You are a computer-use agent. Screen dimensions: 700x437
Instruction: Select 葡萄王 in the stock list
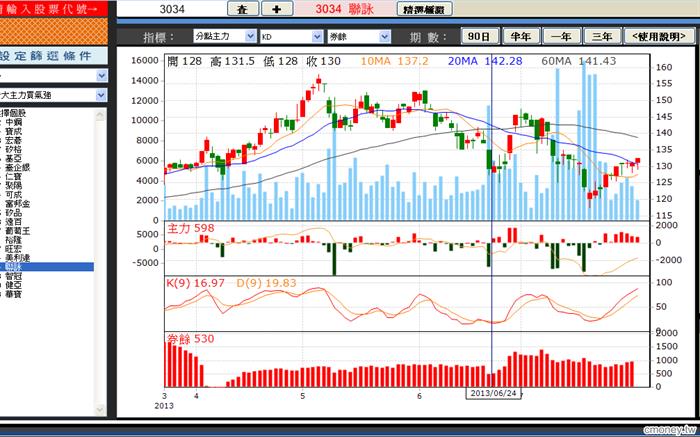(18, 231)
